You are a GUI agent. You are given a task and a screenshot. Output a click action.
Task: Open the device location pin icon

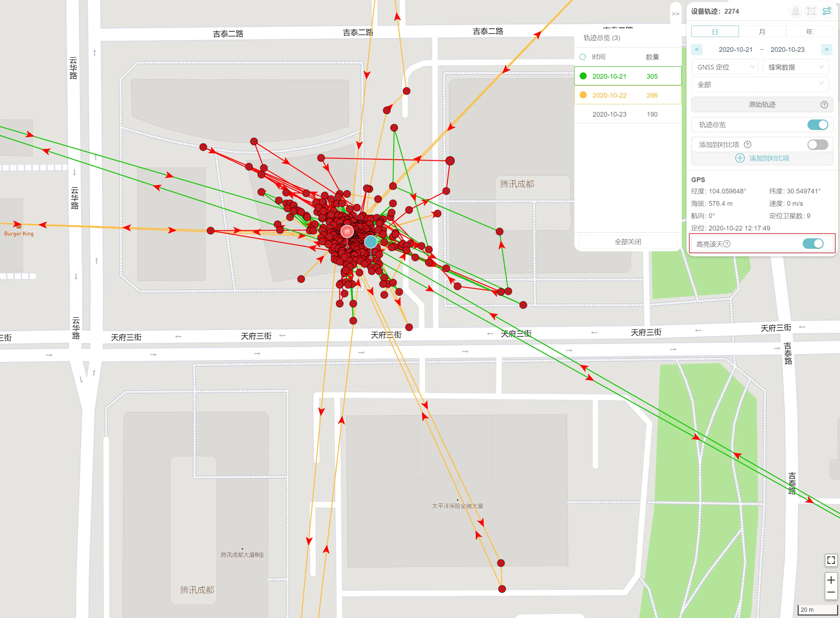[x=795, y=11]
